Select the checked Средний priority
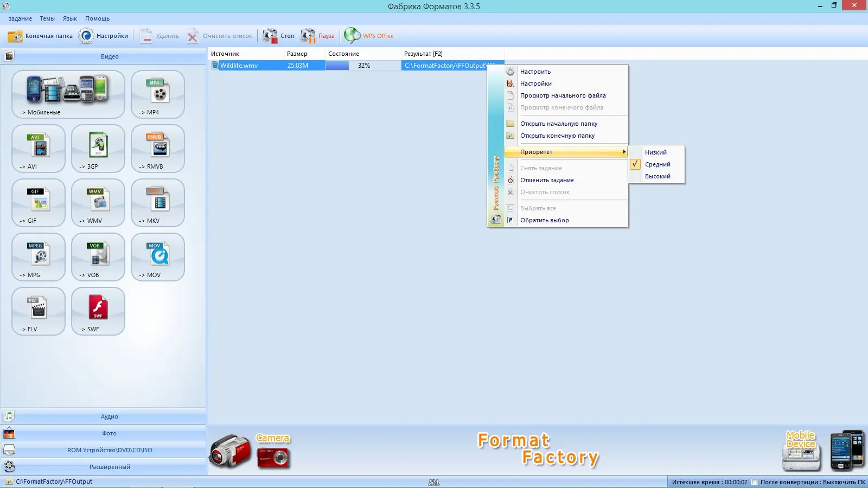This screenshot has height=488, width=868. (656, 164)
